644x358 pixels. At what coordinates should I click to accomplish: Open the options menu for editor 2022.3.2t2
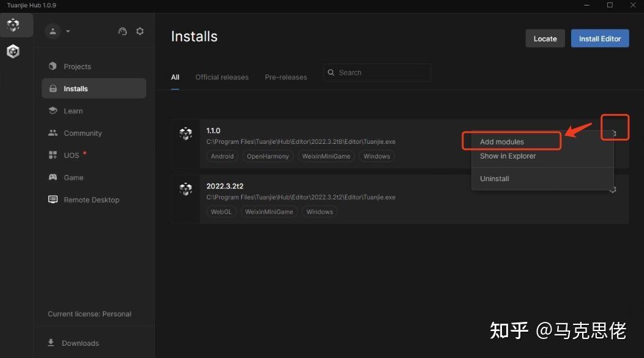[x=613, y=190]
